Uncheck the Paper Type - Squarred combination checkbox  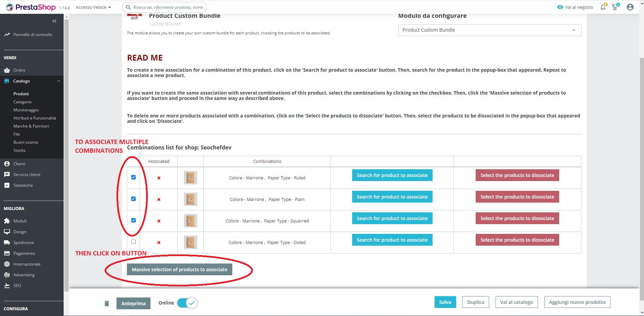point(133,220)
